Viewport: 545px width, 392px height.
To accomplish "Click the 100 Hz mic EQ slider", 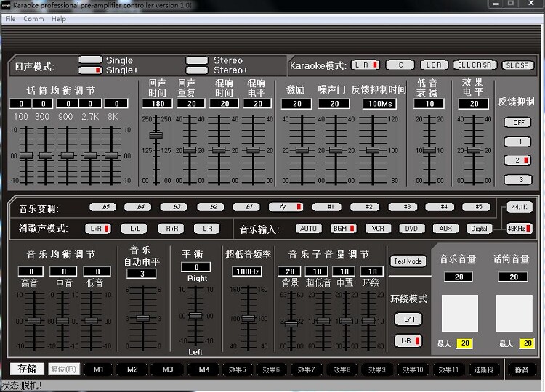I will [x=26, y=155].
